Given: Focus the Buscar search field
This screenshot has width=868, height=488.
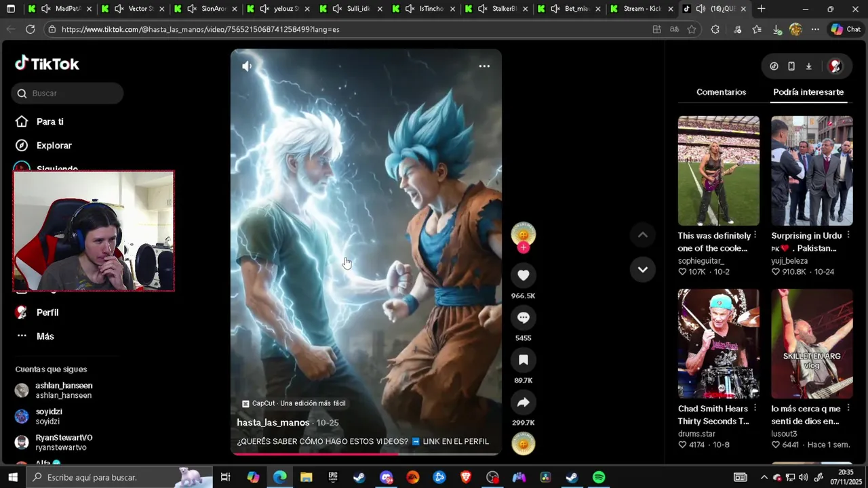Looking at the screenshot, I should point(68,93).
